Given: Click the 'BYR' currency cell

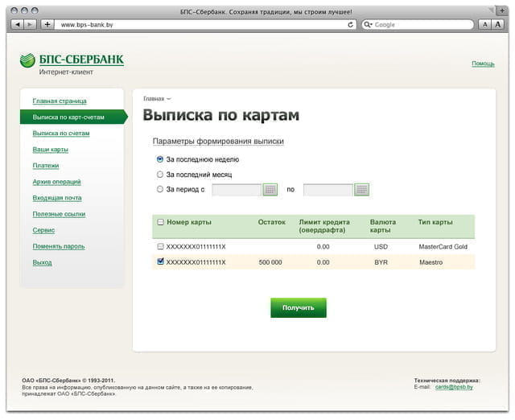Looking at the screenshot, I should pyautogui.click(x=381, y=262).
